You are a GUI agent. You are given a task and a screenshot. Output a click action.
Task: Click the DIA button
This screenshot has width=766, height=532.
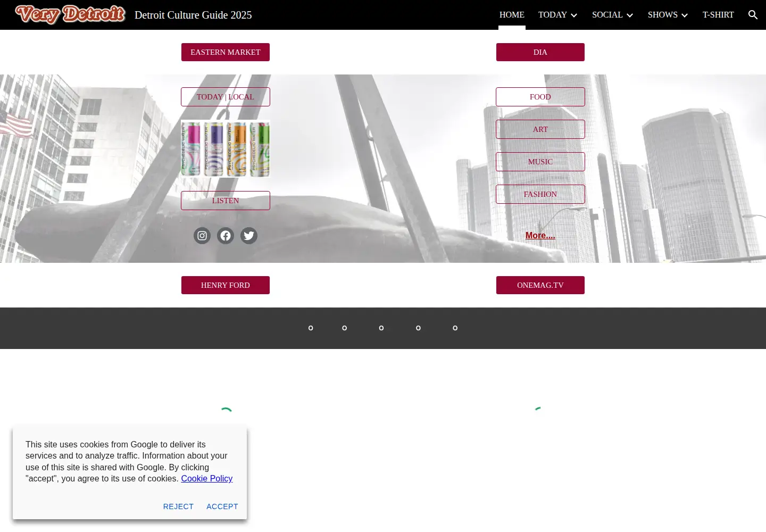540,52
